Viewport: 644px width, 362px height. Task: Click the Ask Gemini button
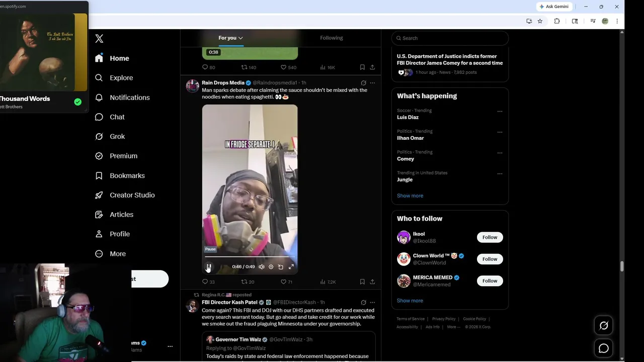coord(554,7)
